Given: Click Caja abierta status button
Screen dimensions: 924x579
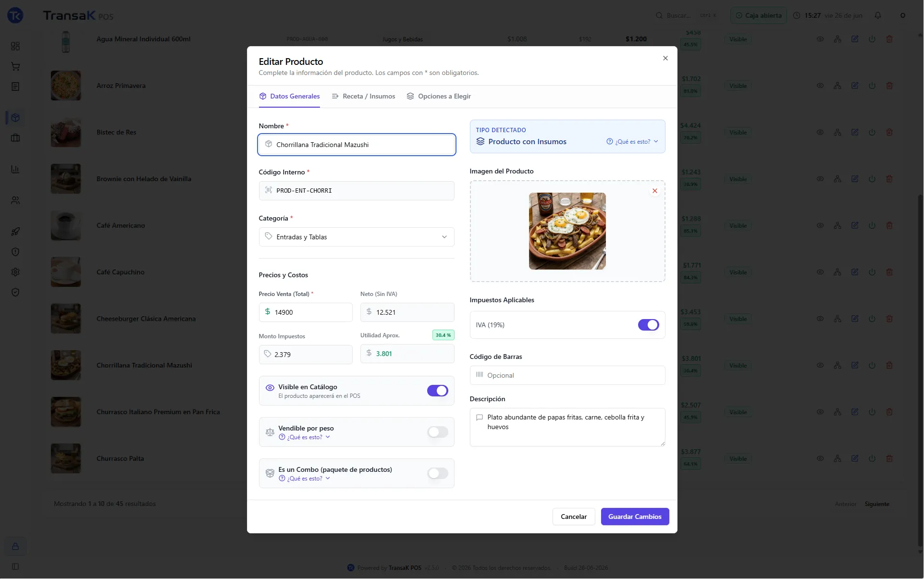Looking at the screenshot, I should coord(759,15).
